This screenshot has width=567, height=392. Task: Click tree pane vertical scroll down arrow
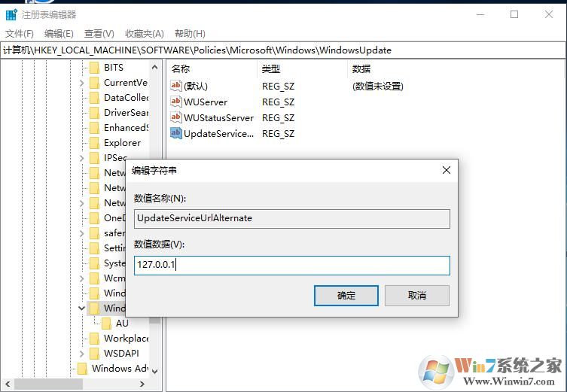coord(155,372)
